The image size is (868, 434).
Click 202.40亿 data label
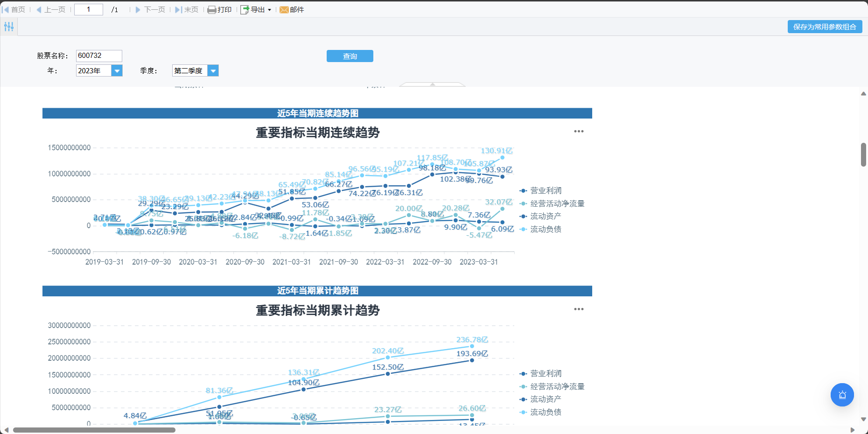point(388,351)
